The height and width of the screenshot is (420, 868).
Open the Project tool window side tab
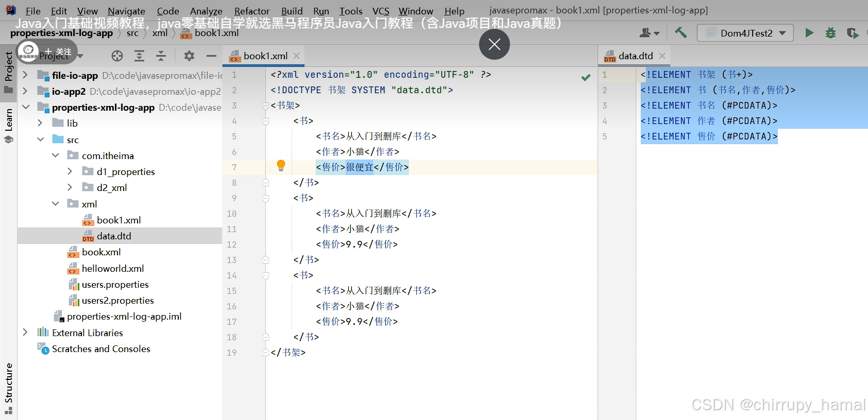[x=9, y=72]
